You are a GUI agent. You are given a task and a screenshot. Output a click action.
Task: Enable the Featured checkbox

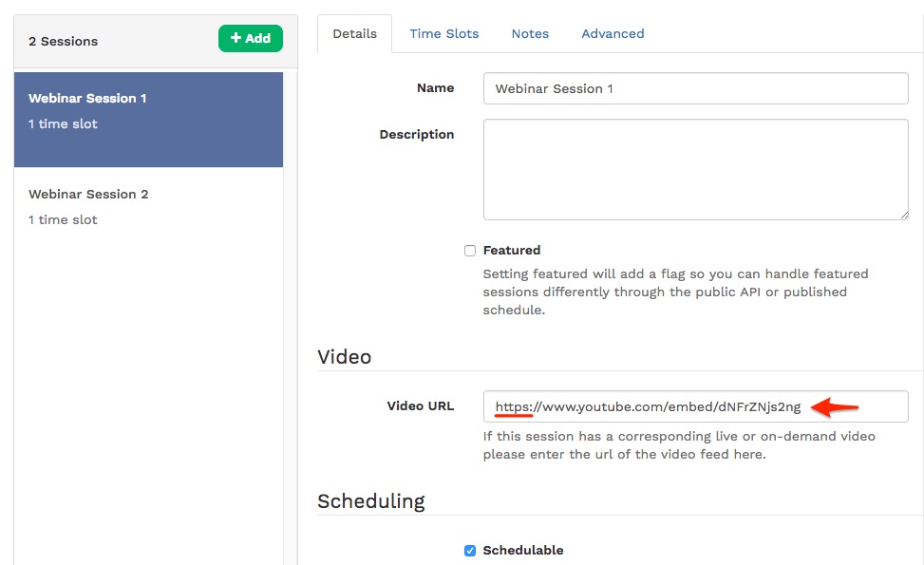click(x=470, y=250)
